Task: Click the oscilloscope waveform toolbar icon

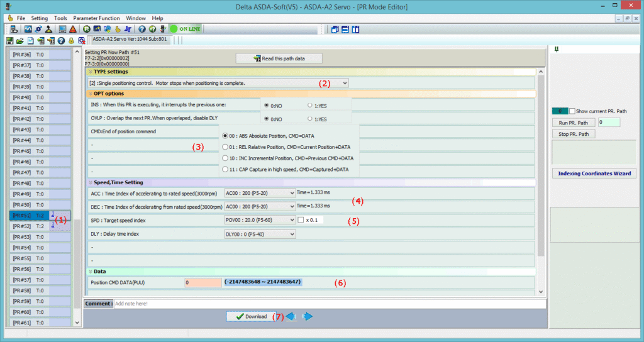Action: (x=28, y=29)
